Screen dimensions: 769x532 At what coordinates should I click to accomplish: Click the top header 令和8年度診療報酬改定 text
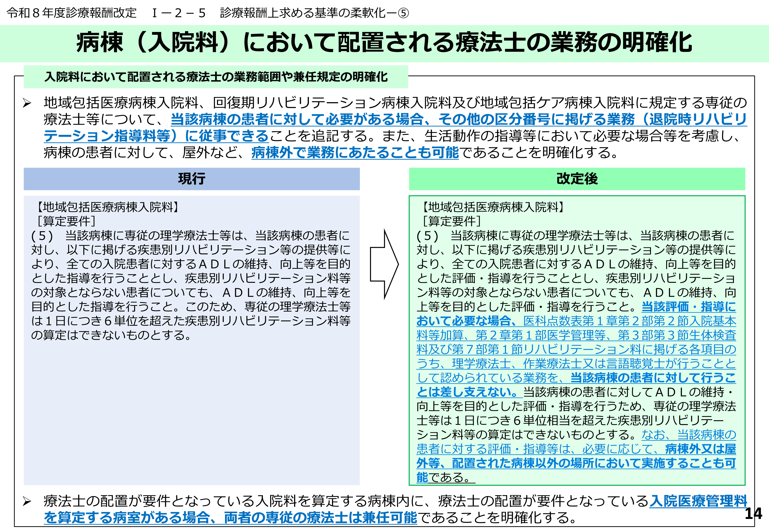(x=72, y=13)
